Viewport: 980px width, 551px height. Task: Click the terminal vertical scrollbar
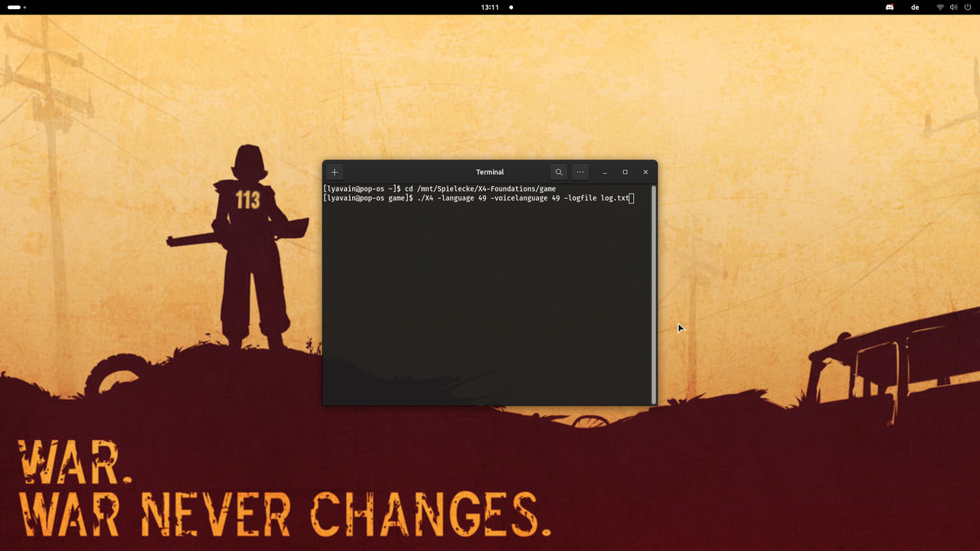tap(653, 294)
